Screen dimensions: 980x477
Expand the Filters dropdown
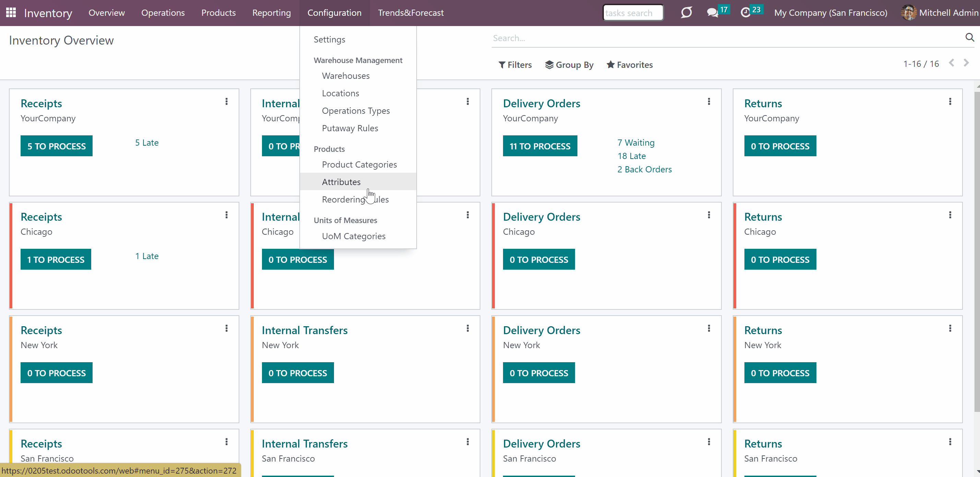tap(515, 65)
